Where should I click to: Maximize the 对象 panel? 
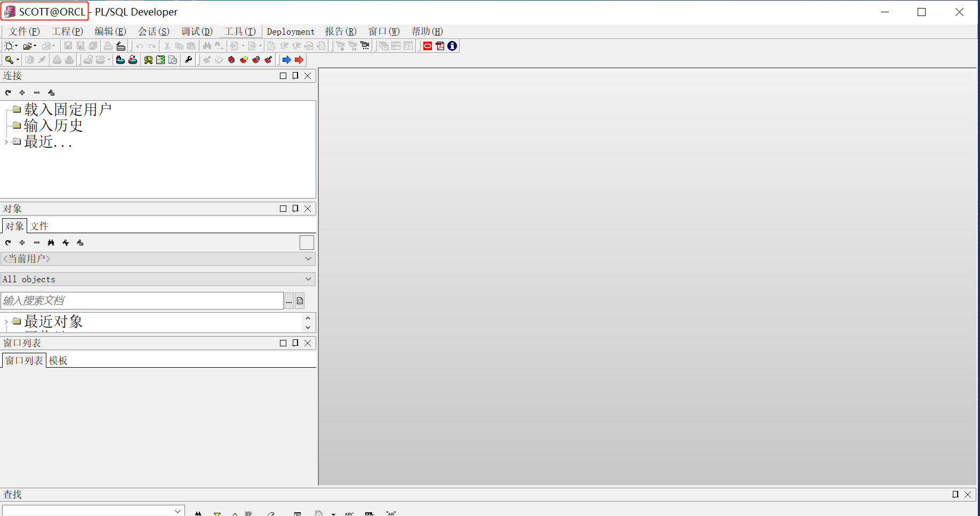coord(283,209)
